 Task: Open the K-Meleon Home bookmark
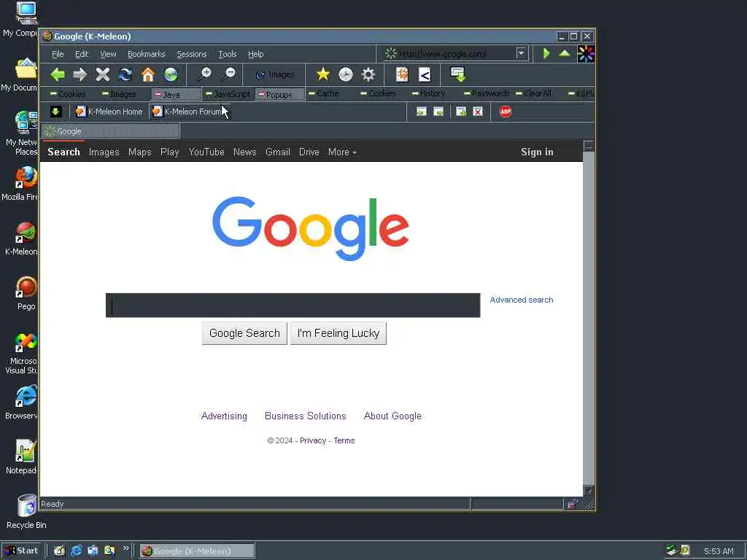tap(109, 112)
